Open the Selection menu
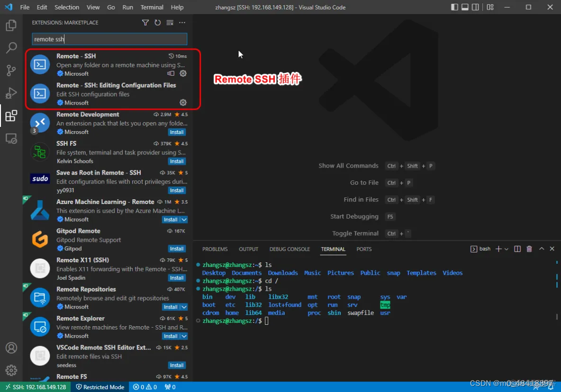Image resolution: width=561 pixels, height=392 pixels. pos(66,7)
